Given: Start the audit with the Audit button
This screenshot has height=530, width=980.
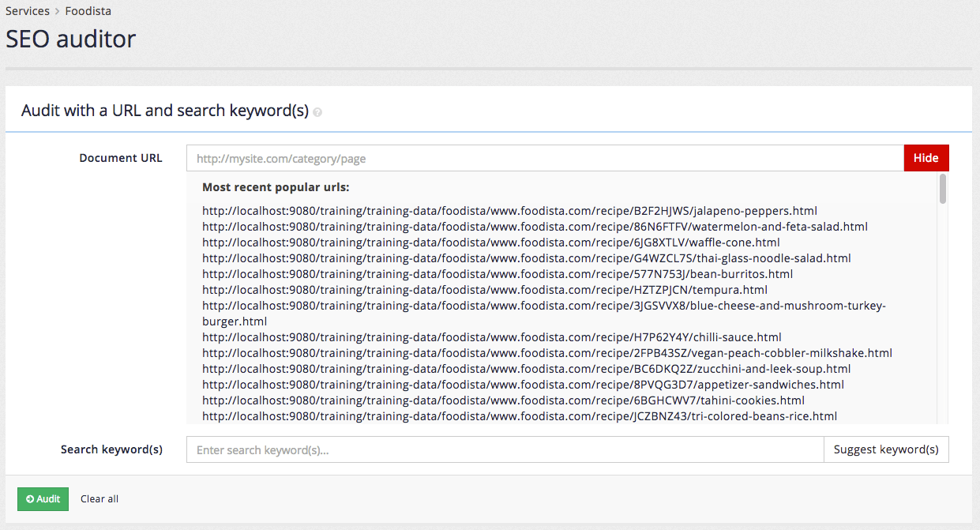Looking at the screenshot, I should (43, 498).
